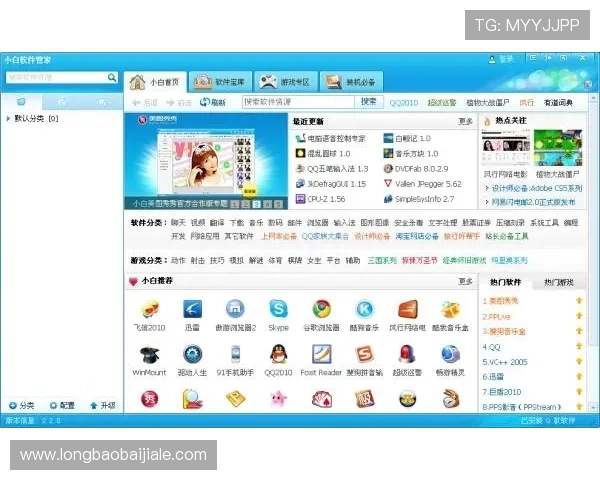The height and width of the screenshot is (480, 600).
Task: Select the Foxit Reader icon
Action: click(321, 354)
